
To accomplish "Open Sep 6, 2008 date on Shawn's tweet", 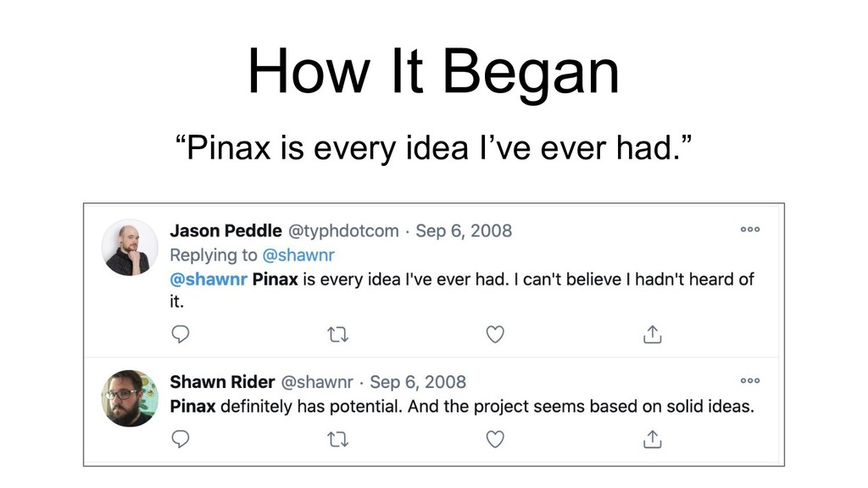I will coord(418,382).
